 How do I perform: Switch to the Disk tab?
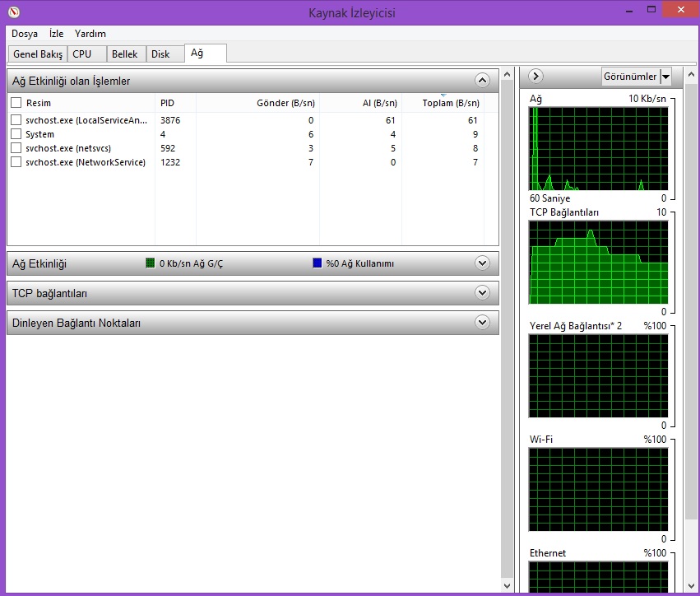[x=165, y=54]
